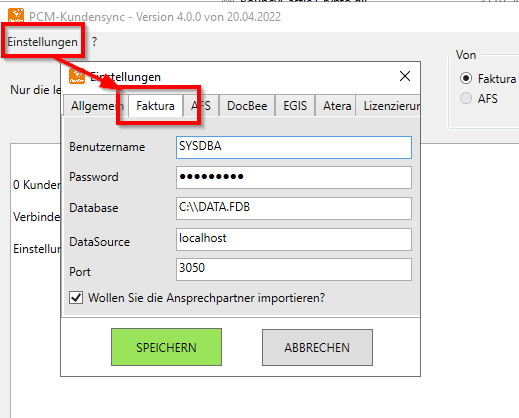Select the Faktura radio button under Von

[466, 78]
